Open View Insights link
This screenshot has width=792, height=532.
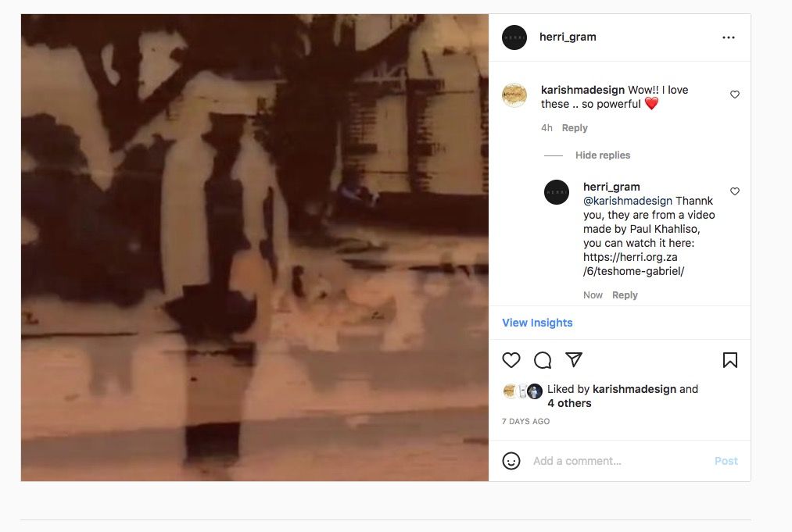click(x=537, y=323)
